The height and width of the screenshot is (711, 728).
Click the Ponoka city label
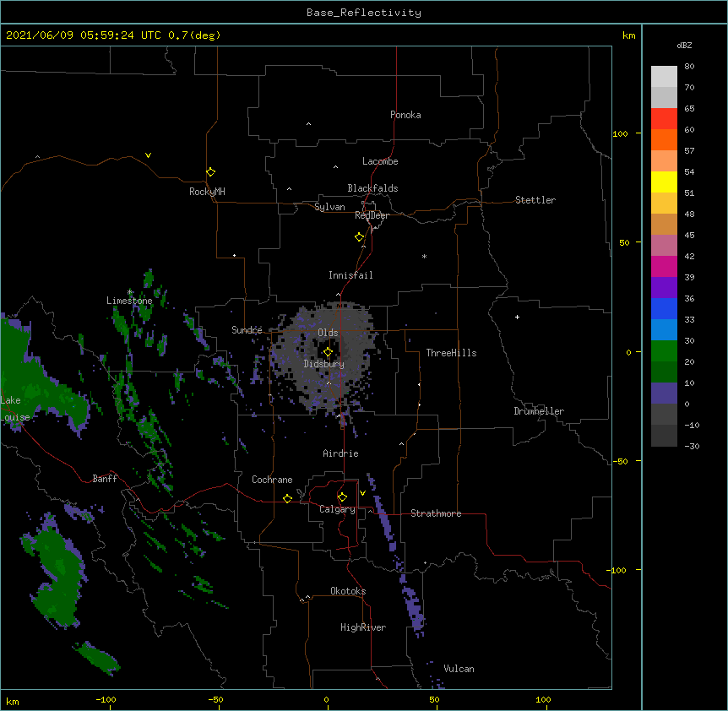405,115
